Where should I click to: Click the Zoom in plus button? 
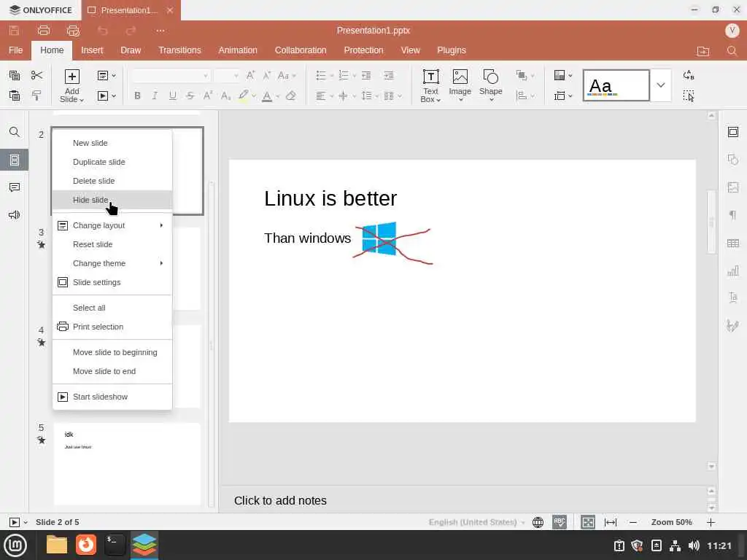pos(711,522)
